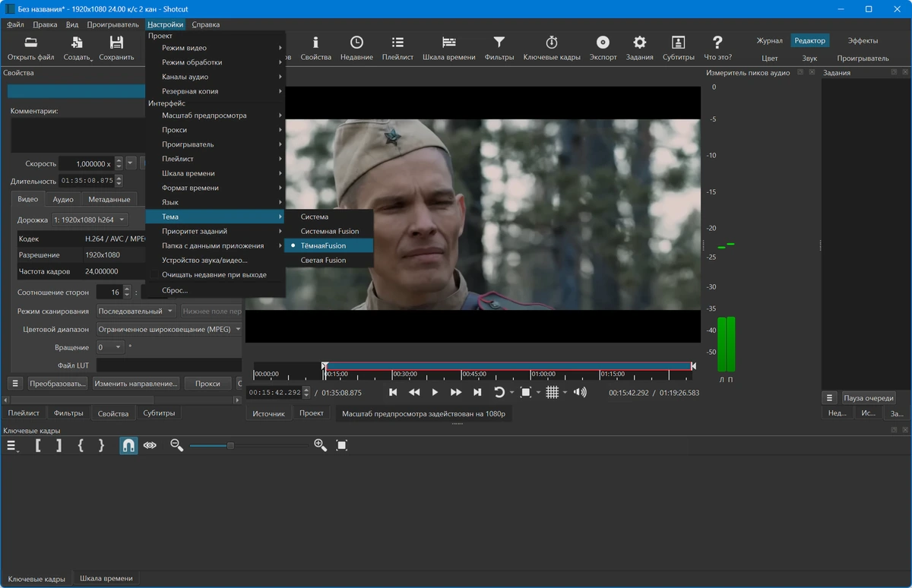The height and width of the screenshot is (588, 912).
Task: Toggle keyframes ripple eye icon
Action: 150,446
